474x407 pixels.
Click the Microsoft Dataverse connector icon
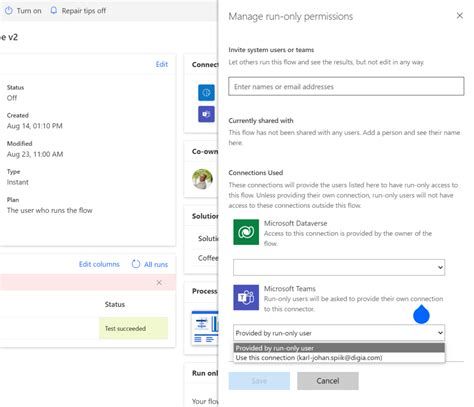coord(246,232)
